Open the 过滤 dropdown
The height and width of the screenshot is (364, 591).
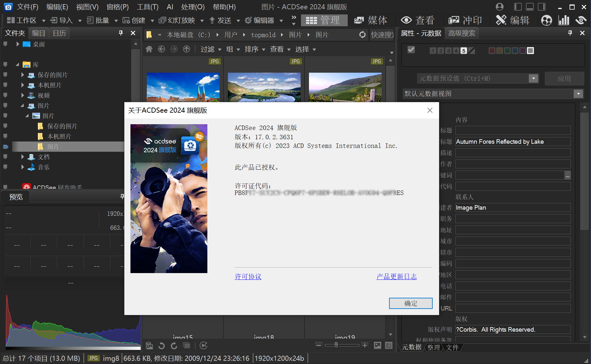[x=211, y=49]
